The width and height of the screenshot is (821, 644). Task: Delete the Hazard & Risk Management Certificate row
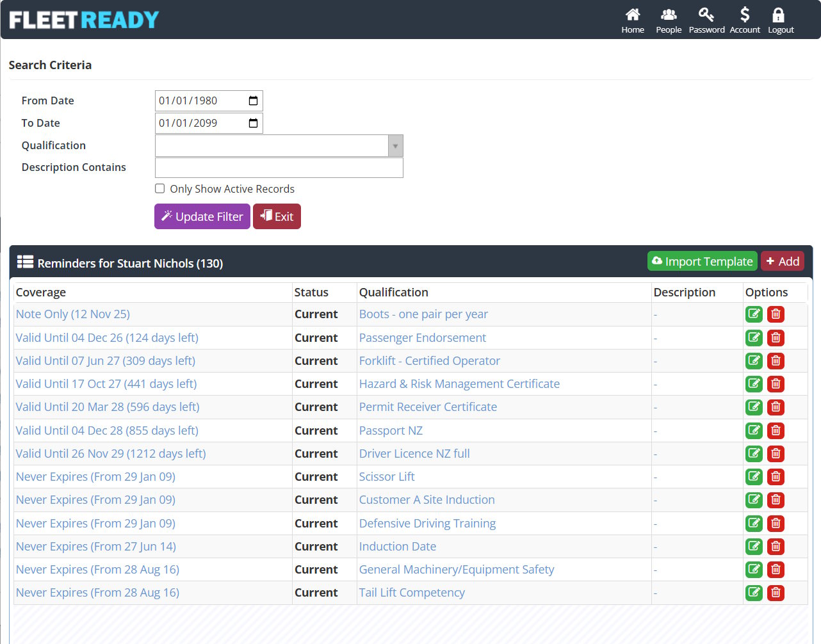776,384
